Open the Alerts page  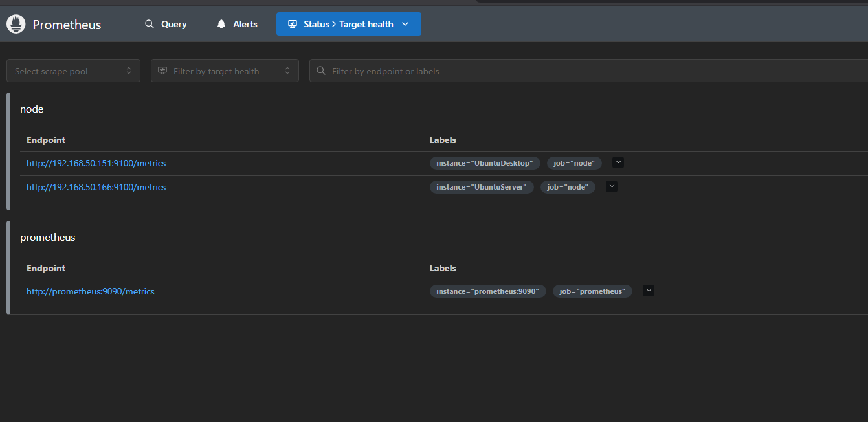point(237,24)
